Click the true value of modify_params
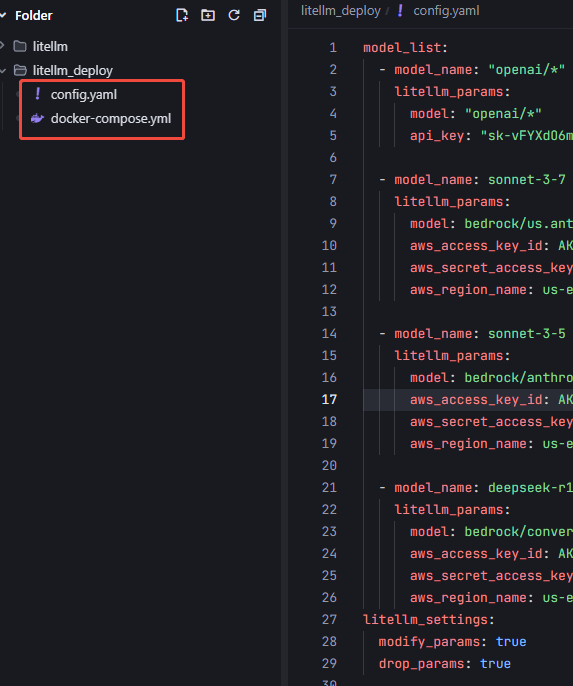The width and height of the screenshot is (573, 686). 511,642
